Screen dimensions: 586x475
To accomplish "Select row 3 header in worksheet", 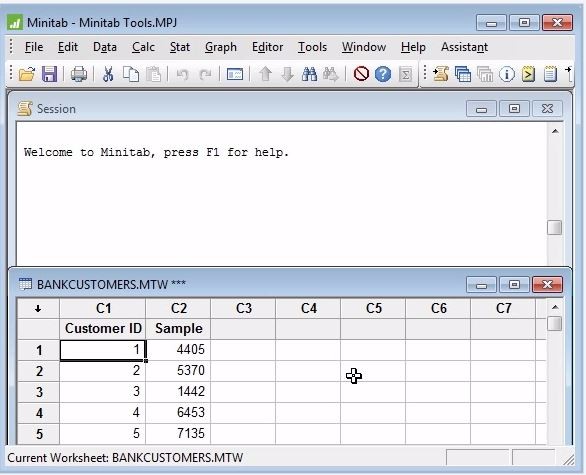I will [38, 392].
